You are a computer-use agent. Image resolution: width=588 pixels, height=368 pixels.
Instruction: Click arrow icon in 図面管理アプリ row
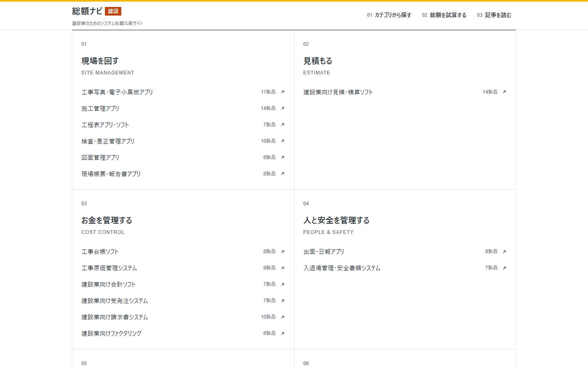click(283, 157)
